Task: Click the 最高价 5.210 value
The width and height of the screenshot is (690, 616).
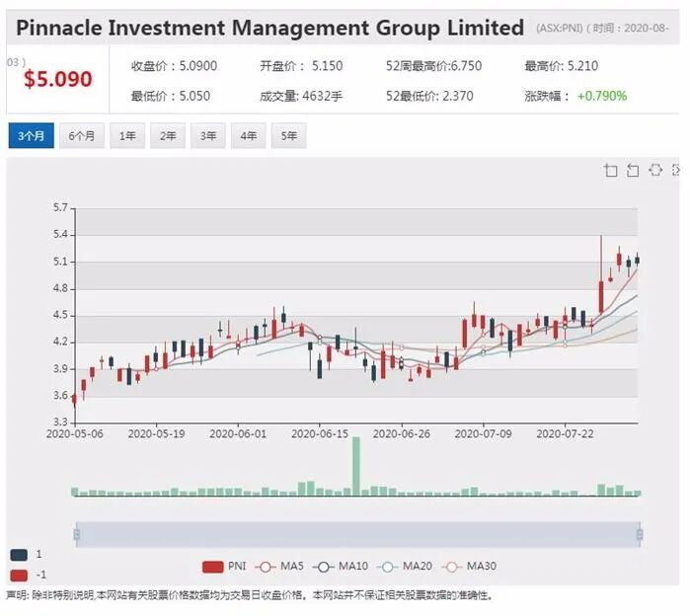Action: tap(561, 66)
